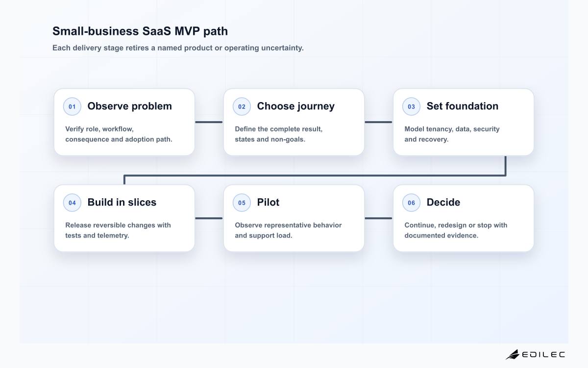Click the 04 step number badge
This screenshot has height=368, width=588.
(72, 203)
